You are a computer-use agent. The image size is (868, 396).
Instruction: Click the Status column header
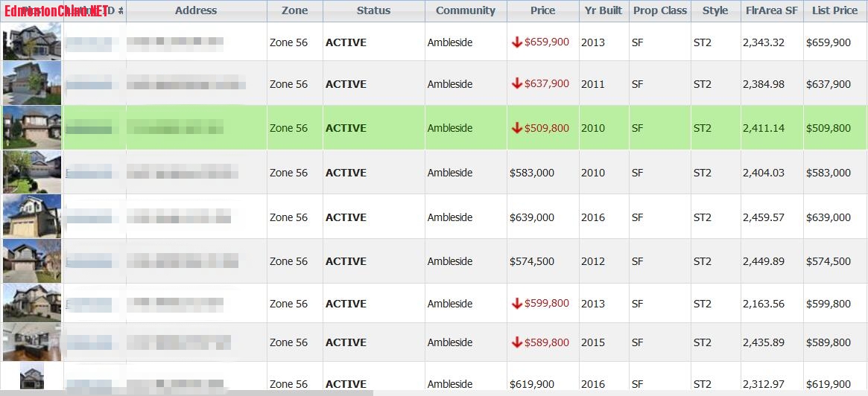pos(374,10)
